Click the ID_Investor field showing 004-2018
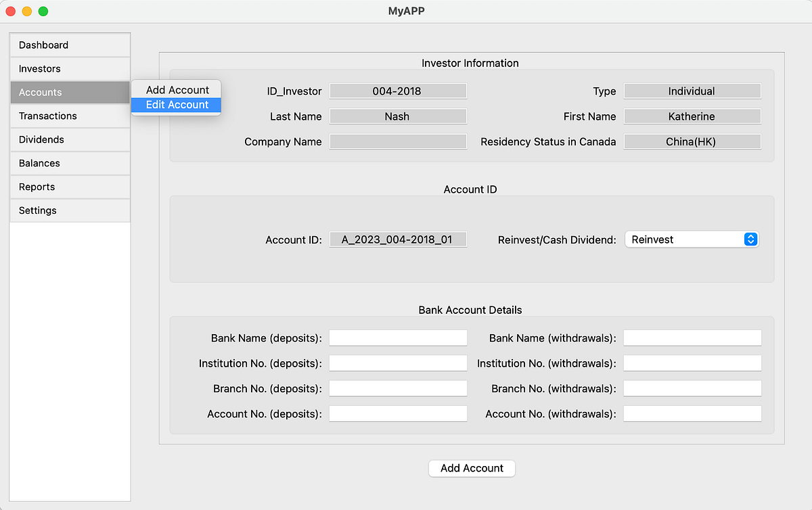Screen dimensions: 812x510 (398, 91)
